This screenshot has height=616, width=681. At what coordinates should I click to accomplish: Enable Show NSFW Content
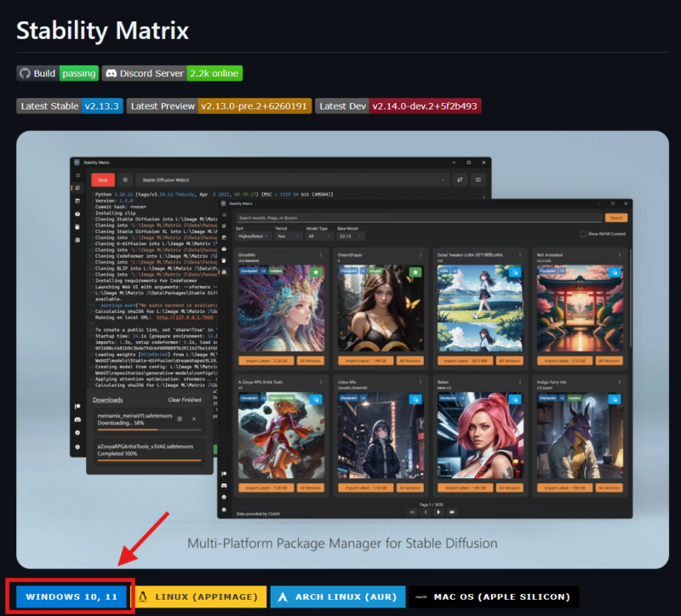pyautogui.click(x=584, y=235)
